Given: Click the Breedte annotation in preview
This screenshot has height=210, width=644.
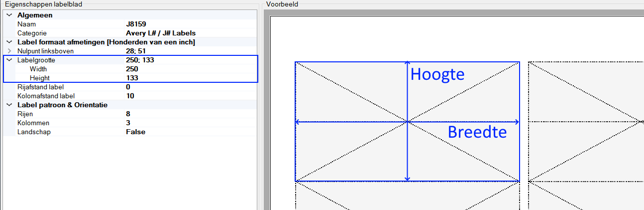Looking at the screenshot, I should tap(477, 132).
